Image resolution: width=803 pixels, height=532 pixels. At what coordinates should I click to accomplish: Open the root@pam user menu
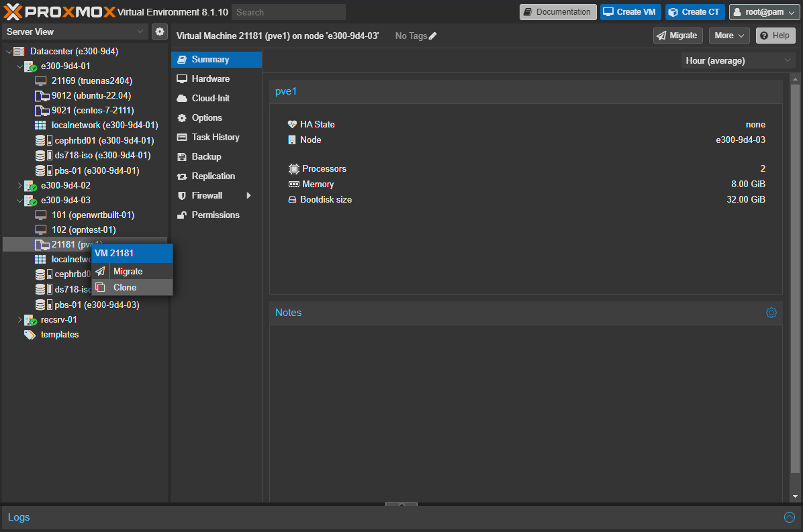coord(764,12)
